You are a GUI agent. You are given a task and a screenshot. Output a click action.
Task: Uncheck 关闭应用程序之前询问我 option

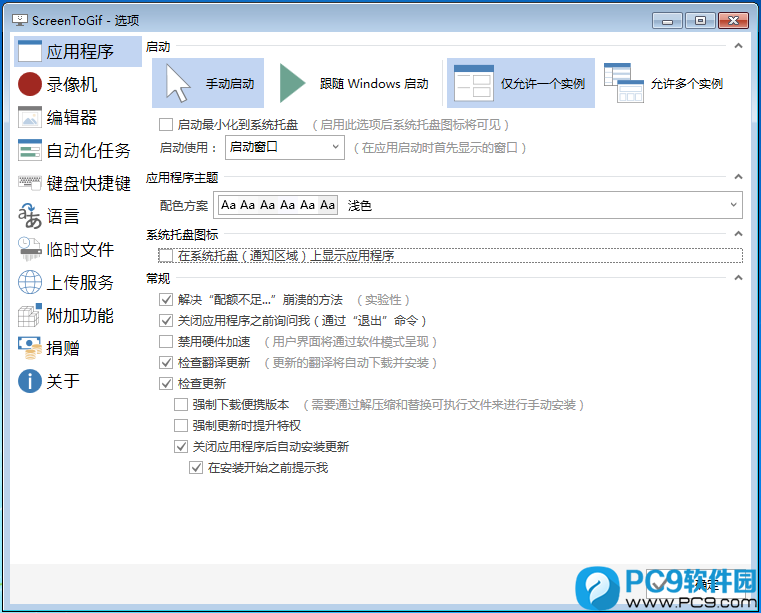(x=166, y=320)
